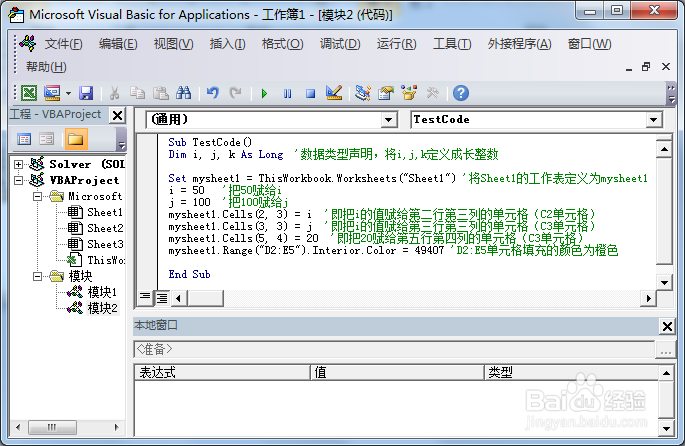
Task: Collapse the Microsoft Excel Objects folder
Action: point(38,196)
